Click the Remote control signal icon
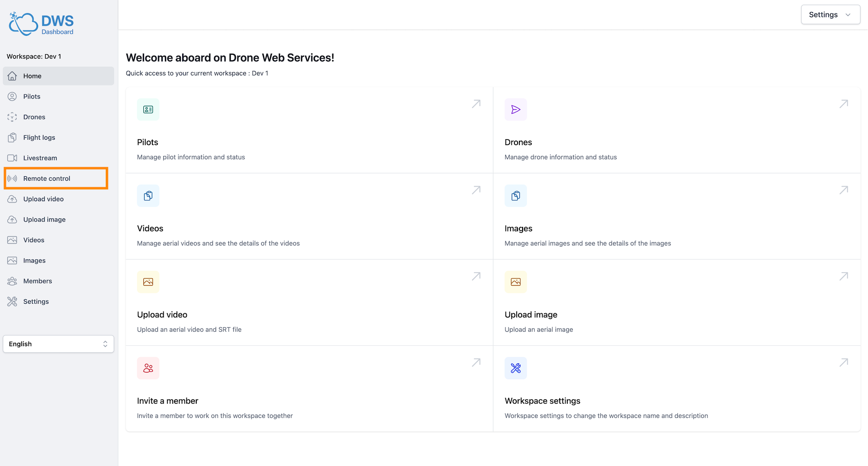 click(x=12, y=179)
